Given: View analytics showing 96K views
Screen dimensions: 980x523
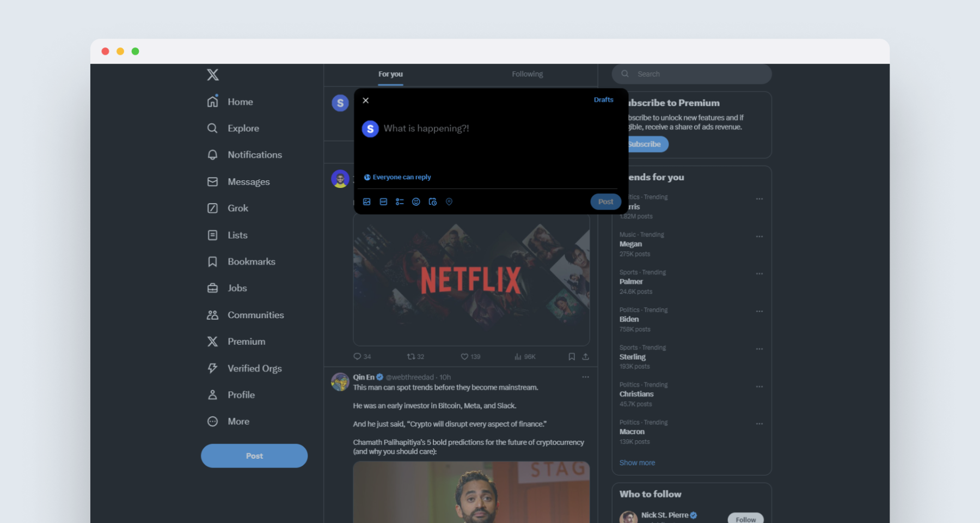Looking at the screenshot, I should [x=525, y=357].
